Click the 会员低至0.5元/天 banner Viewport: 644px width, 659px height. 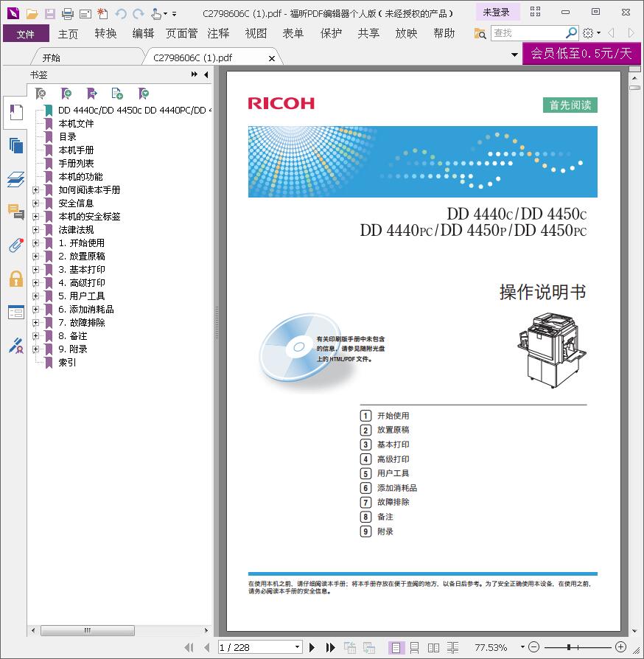(x=581, y=53)
